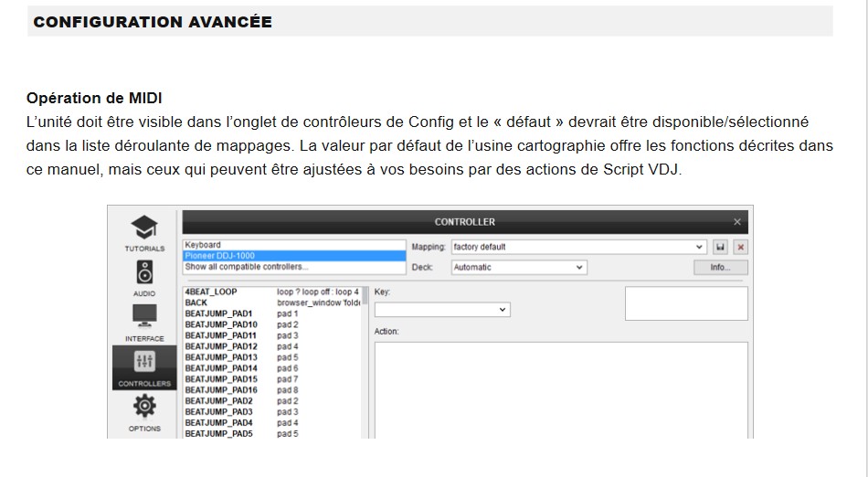Click Show all compatible controllers
Image resolution: width=868 pixels, height=477 pixels.
(247, 267)
